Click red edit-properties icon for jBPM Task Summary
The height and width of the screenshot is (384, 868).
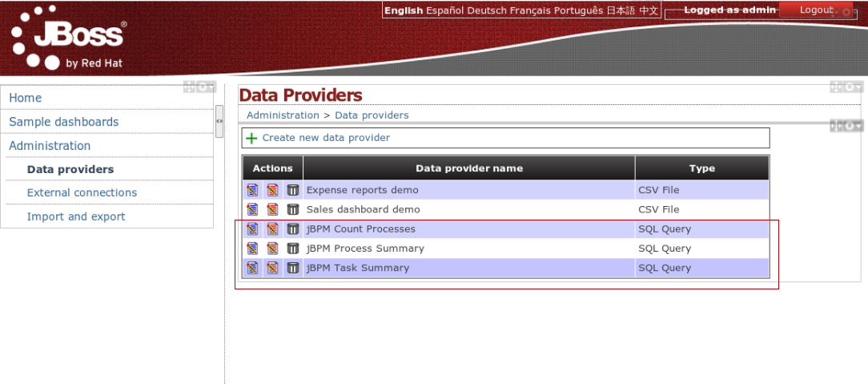[x=272, y=268]
